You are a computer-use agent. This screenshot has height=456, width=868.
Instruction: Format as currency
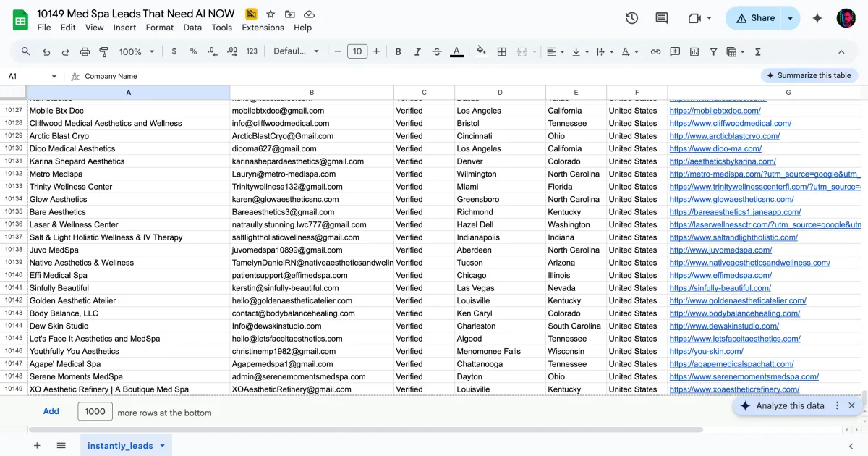[x=174, y=51]
